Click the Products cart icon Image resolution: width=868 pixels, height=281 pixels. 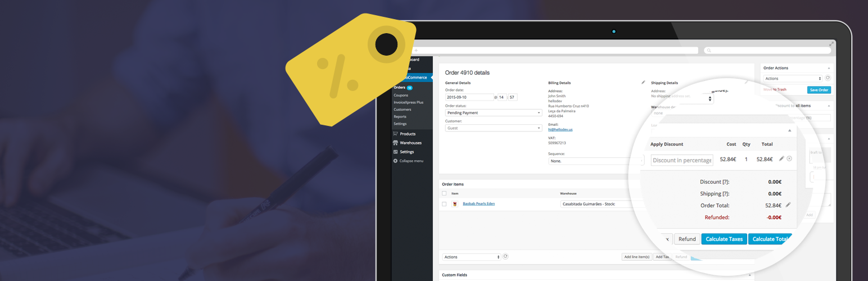click(395, 134)
